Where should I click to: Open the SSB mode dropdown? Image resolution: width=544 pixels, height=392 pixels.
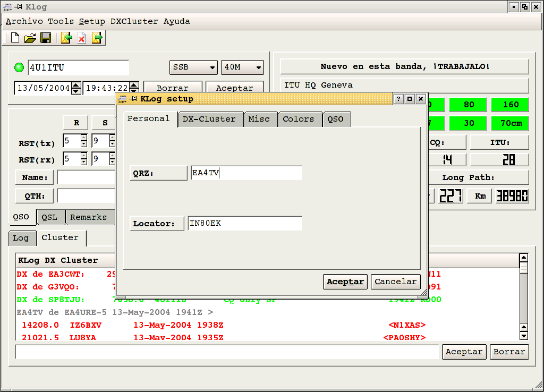click(193, 67)
